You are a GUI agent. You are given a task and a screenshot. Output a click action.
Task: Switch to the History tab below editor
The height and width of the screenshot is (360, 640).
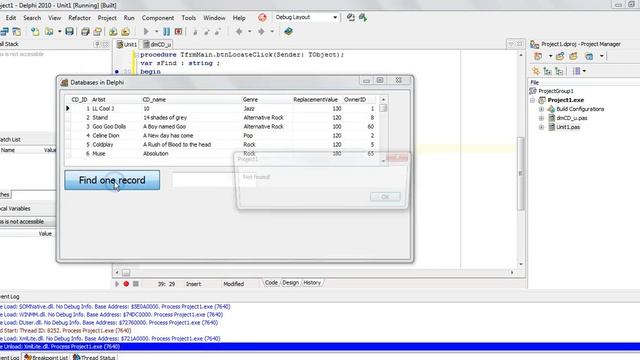[312, 283]
